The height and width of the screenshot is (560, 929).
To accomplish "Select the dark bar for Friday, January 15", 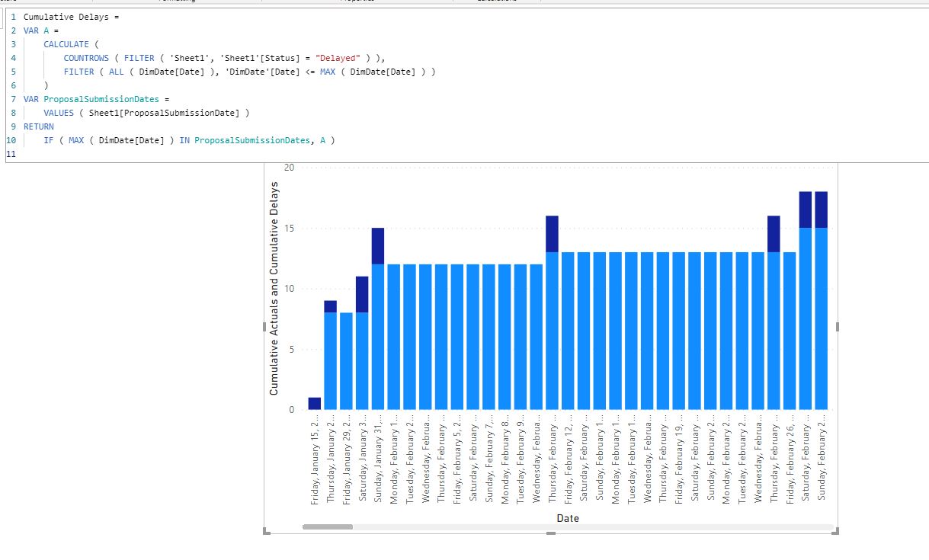I will click(x=315, y=403).
